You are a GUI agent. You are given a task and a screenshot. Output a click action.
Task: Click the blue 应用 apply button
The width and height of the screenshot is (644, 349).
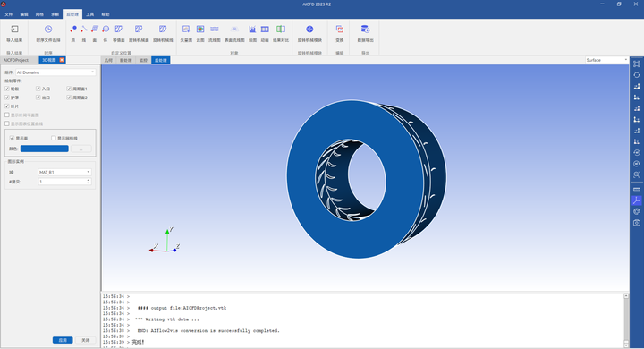tap(63, 340)
